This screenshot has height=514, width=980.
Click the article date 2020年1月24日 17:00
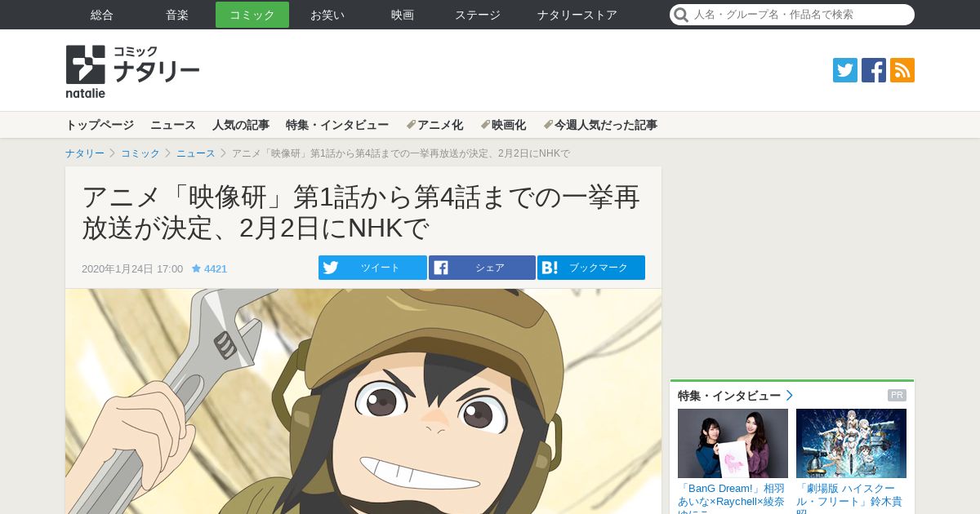pos(132,268)
